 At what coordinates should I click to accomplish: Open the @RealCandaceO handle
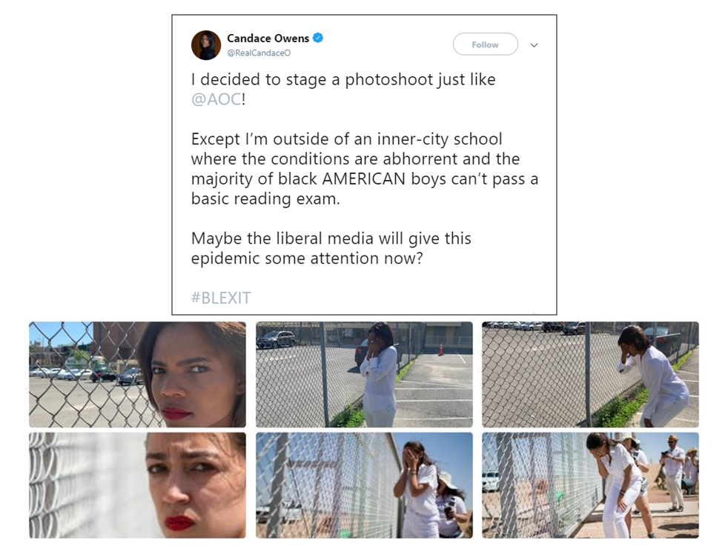pos(259,53)
